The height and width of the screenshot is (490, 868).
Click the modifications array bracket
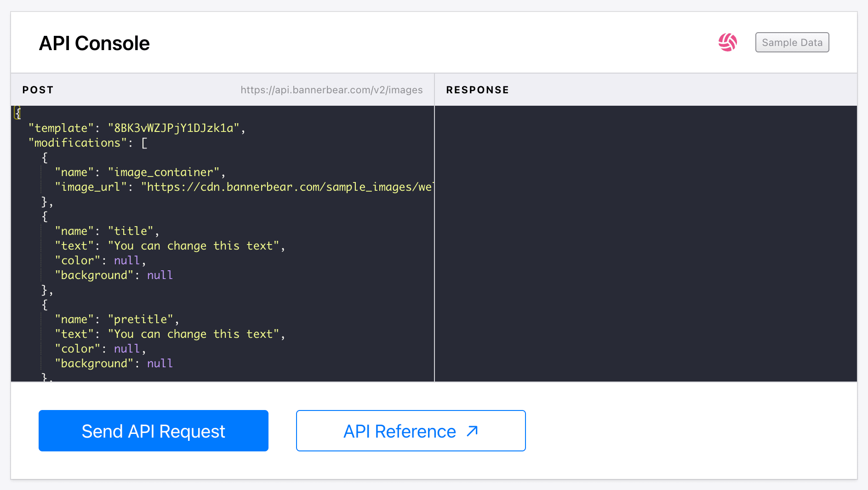(x=144, y=143)
